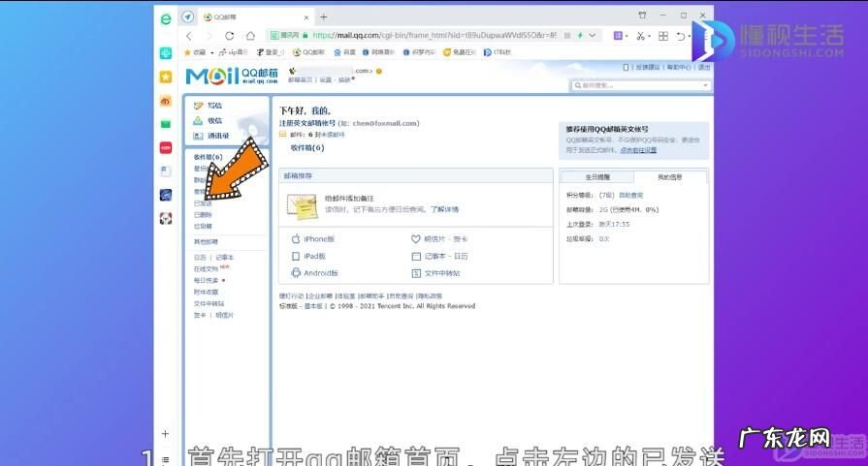Click 帮助中心 at top right

point(679,68)
